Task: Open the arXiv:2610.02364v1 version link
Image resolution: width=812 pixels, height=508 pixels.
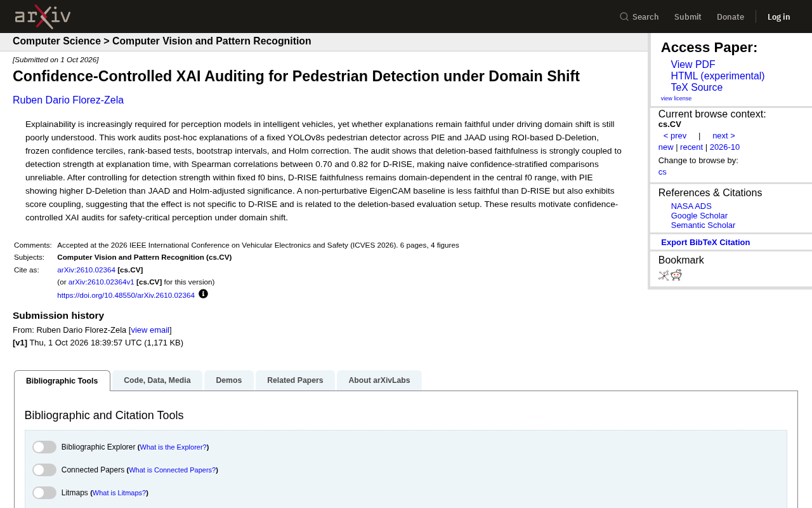Action: click(101, 282)
